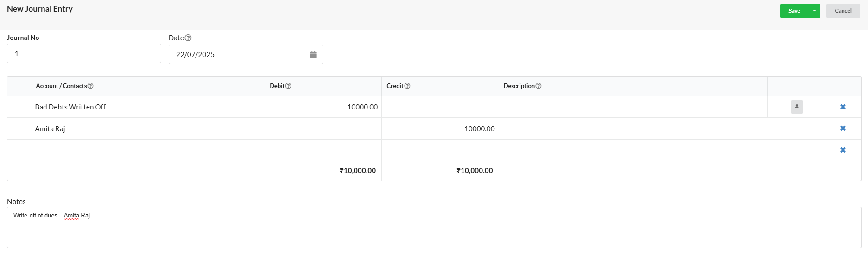Click help icon beside Account / Contacts
868x262 pixels.
[90, 86]
